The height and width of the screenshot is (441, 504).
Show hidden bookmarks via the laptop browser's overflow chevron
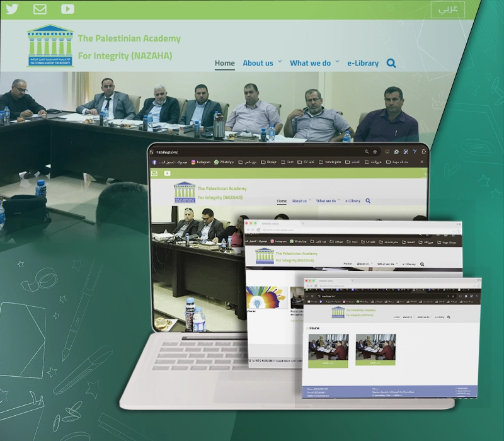(422, 162)
